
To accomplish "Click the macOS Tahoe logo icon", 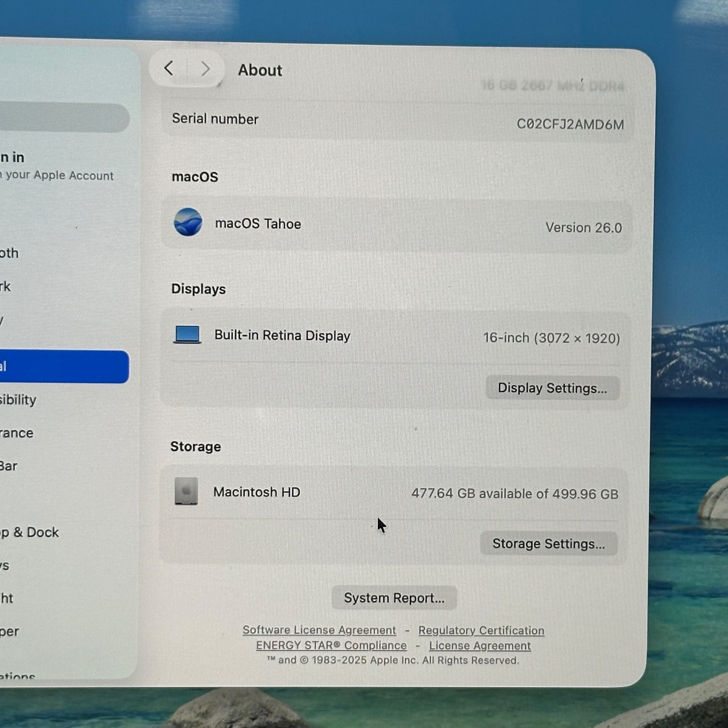I will (x=188, y=222).
